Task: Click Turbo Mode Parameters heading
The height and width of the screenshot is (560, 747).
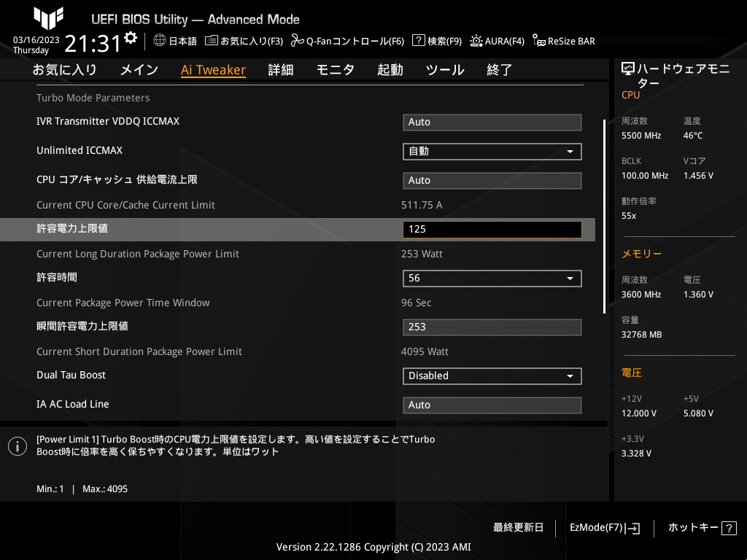Action: click(93, 98)
